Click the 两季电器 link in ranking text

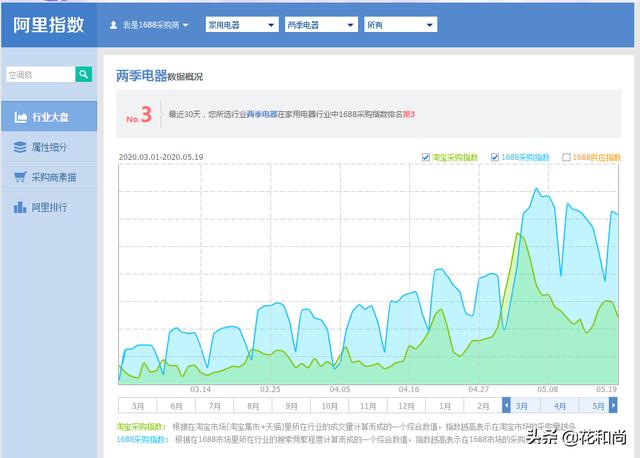point(262,114)
